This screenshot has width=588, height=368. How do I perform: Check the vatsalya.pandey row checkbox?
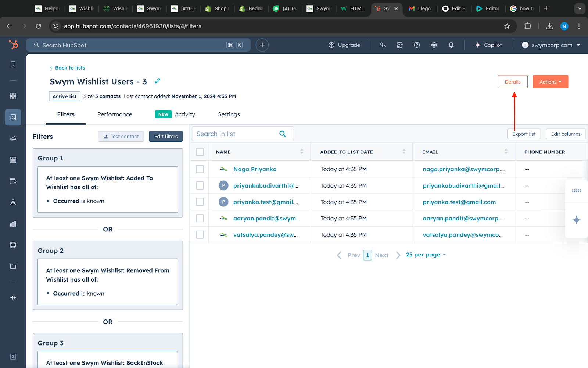pyautogui.click(x=200, y=234)
